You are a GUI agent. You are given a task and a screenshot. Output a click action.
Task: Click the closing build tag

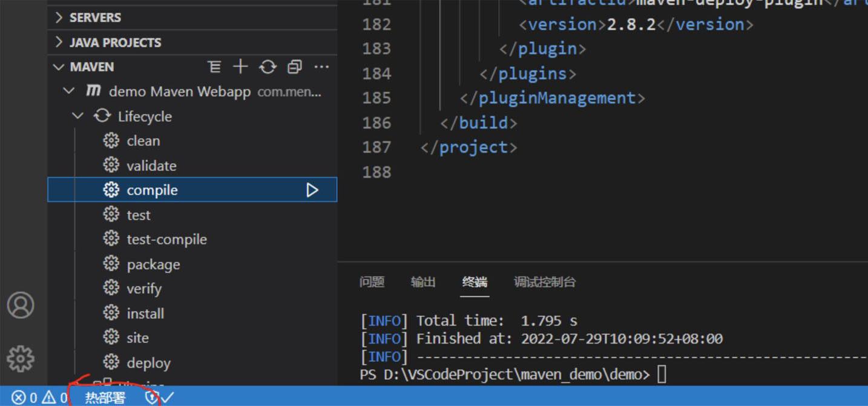pos(478,123)
